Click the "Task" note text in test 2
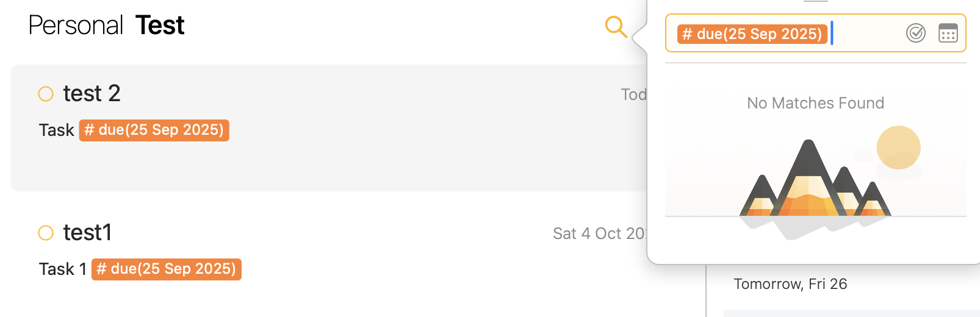 tap(56, 130)
